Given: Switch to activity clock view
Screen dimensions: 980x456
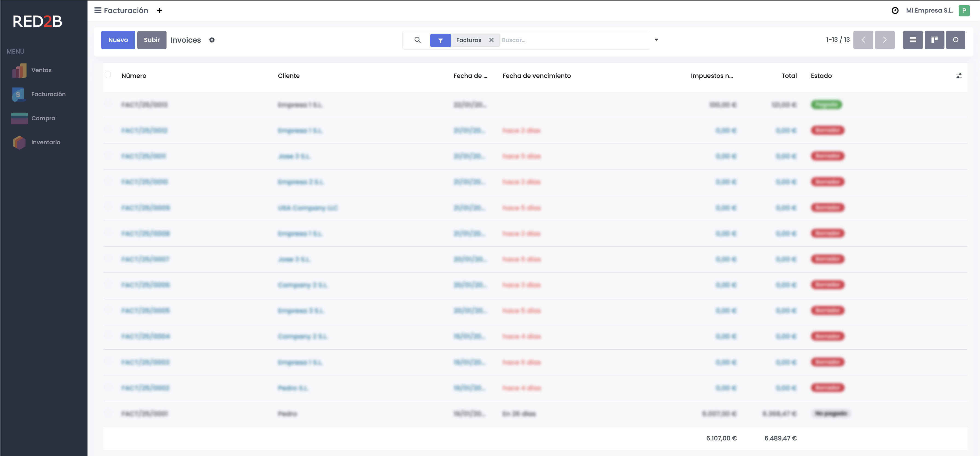Looking at the screenshot, I should coord(955,40).
